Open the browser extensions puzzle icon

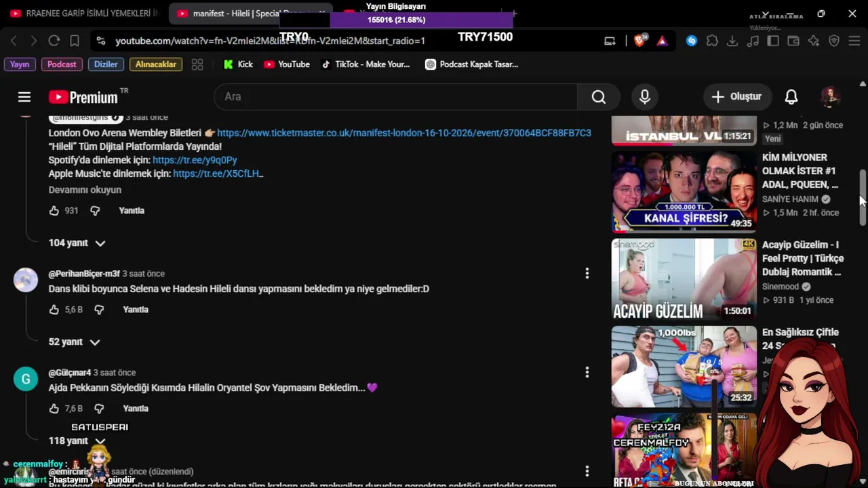point(712,41)
